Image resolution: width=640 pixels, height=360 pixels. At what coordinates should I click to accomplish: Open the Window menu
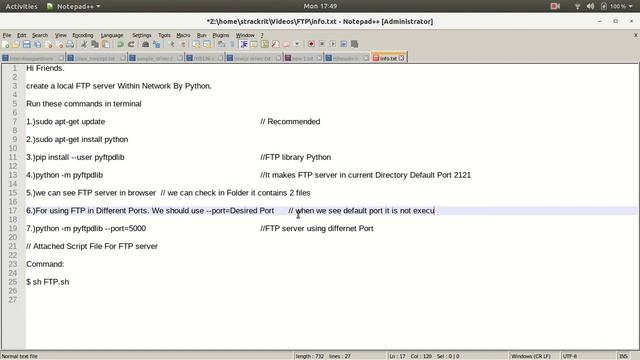(245, 36)
